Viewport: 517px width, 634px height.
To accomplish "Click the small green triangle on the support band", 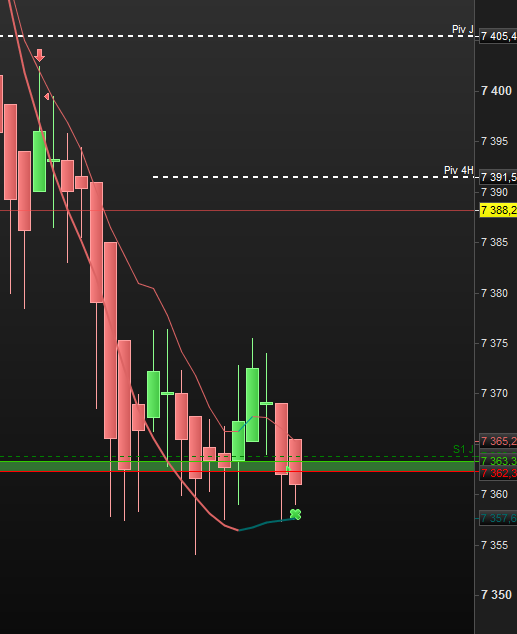I will [x=288, y=469].
